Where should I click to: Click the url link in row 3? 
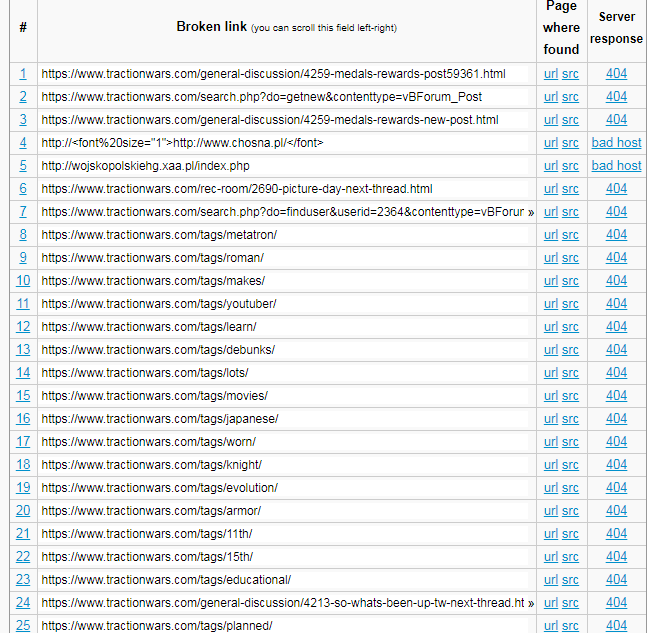click(550, 120)
